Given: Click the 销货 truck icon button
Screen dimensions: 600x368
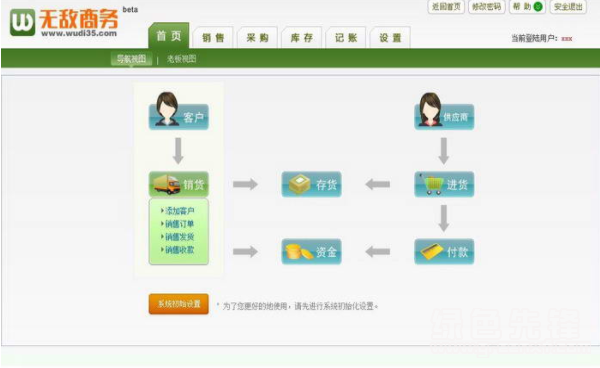Looking at the screenshot, I should coord(178,184).
